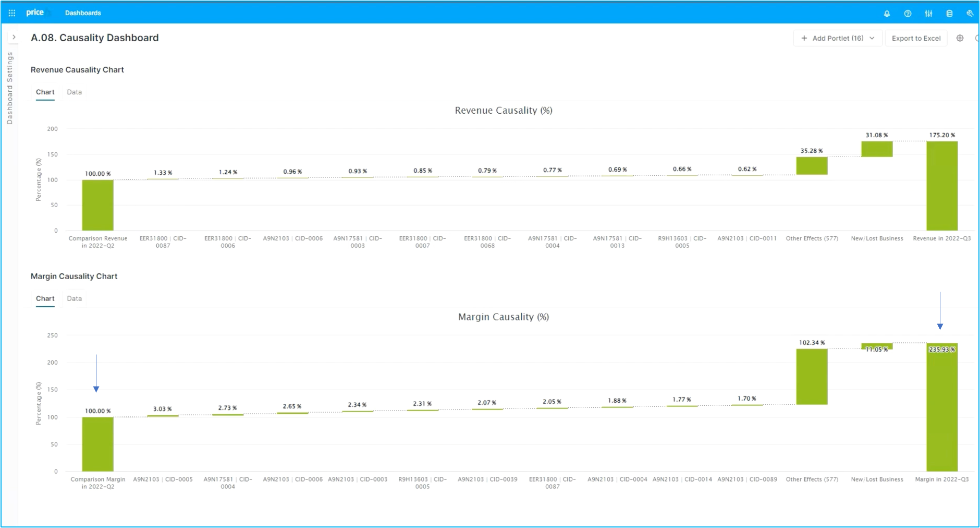Click the Comparison Margin in 2022-Q2 bar
The width and height of the screenshot is (980, 528).
pos(97,444)
